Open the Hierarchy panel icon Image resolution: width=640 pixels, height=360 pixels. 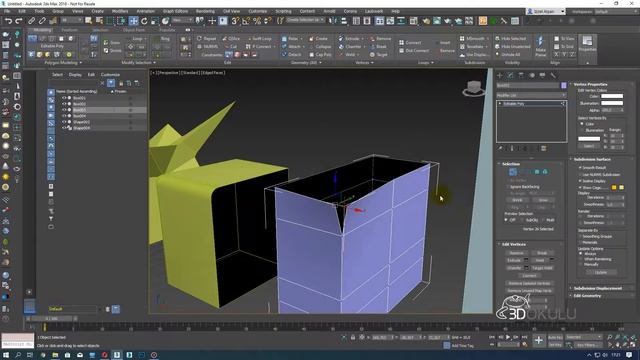521,75
